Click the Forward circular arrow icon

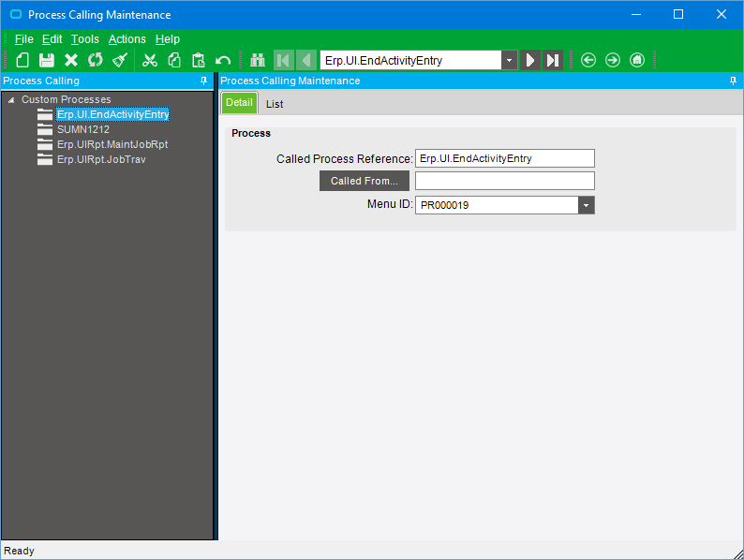[613, 60]
